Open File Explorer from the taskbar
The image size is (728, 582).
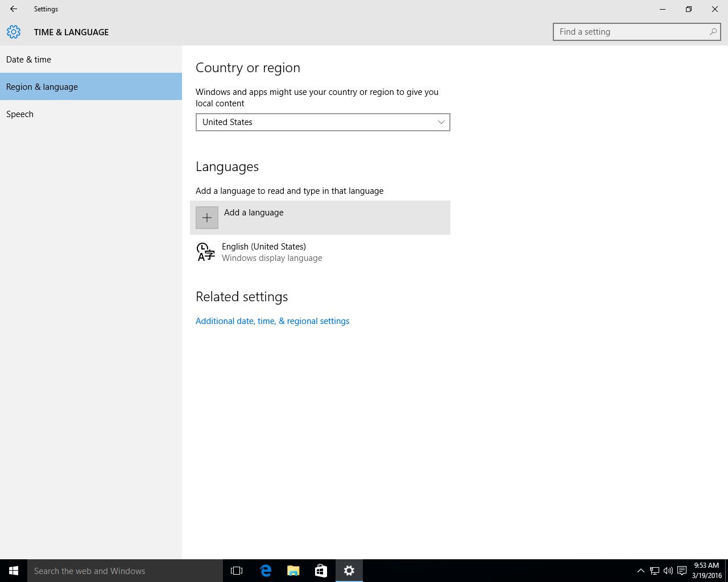tap(293, 571)
